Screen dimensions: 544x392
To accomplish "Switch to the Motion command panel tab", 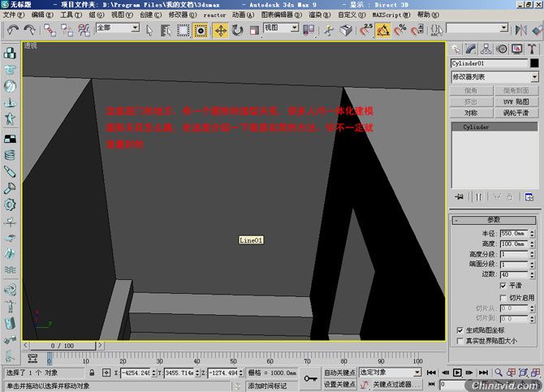I will [x=502, y=49].
